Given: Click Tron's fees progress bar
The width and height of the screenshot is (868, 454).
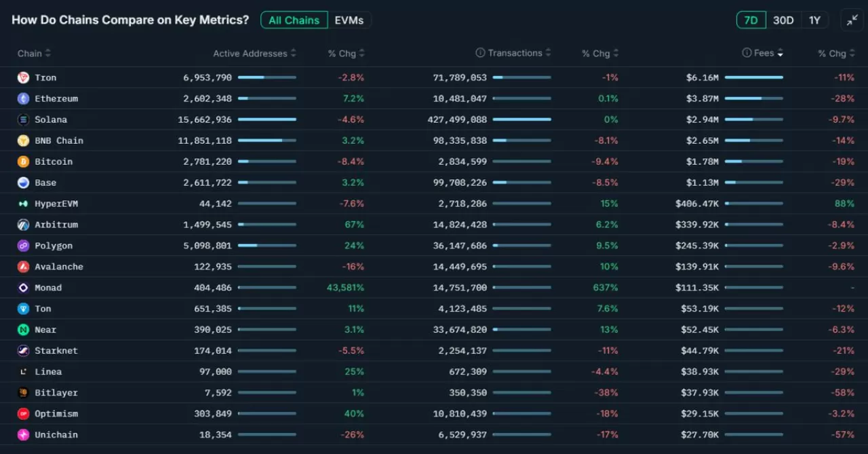Looking at the screenshot, I should click(x=753, y=77).
